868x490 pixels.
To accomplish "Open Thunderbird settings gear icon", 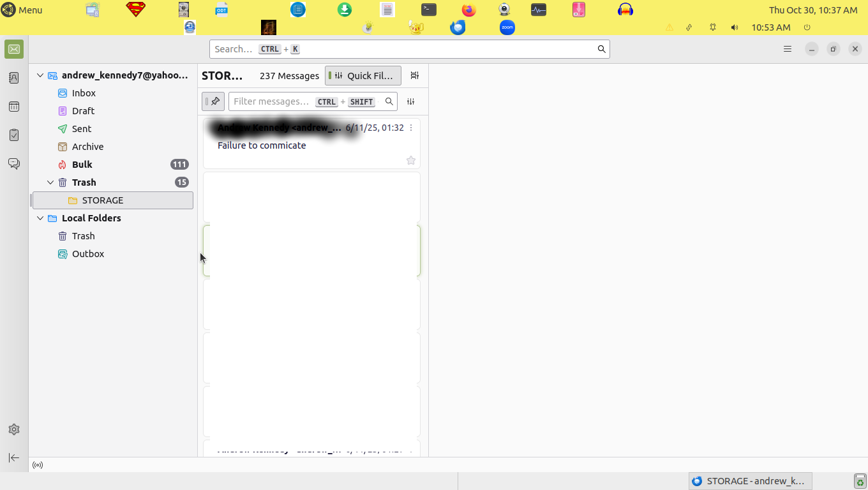I will coord(14,429).
